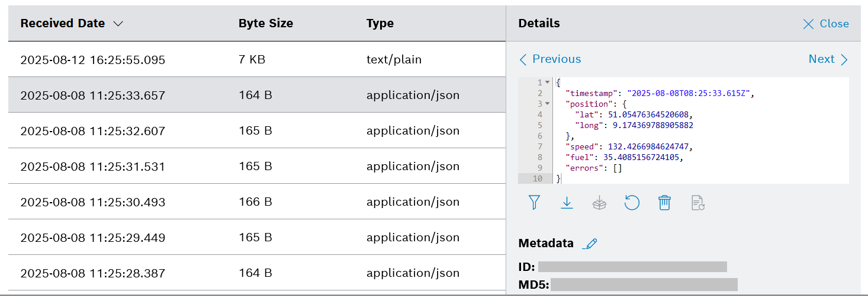The image size is (868, 297).
Task: Click the Byte Size column header
Action: 266,24
